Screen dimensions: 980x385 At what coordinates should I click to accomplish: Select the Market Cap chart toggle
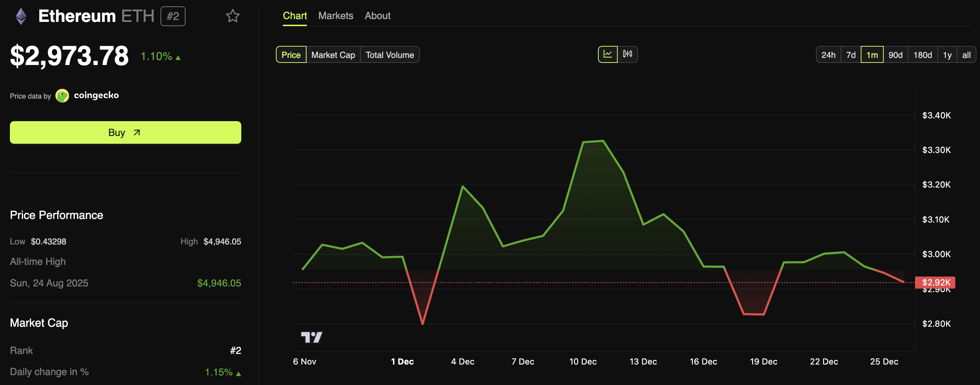tap(333, 55)
